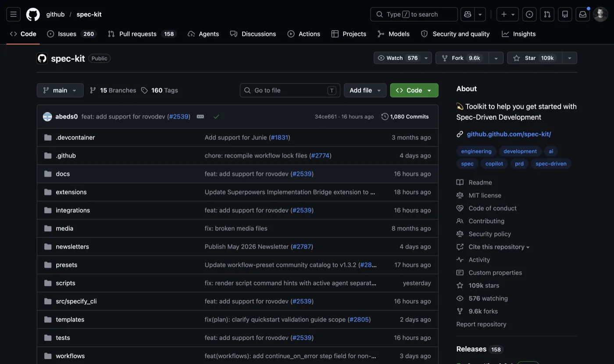Open the green Code dropdown button
The height and width of the screenshot is (364, 614).
click(414, 90)
